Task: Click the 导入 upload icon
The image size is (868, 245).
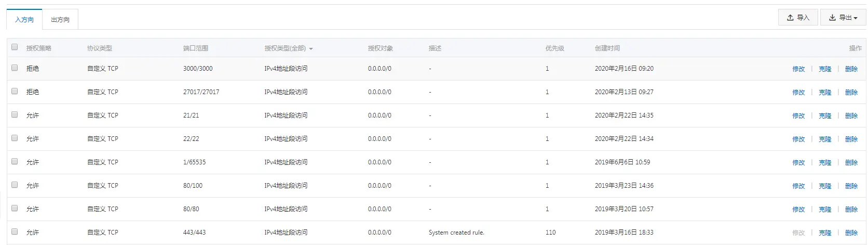Action: 790,18
